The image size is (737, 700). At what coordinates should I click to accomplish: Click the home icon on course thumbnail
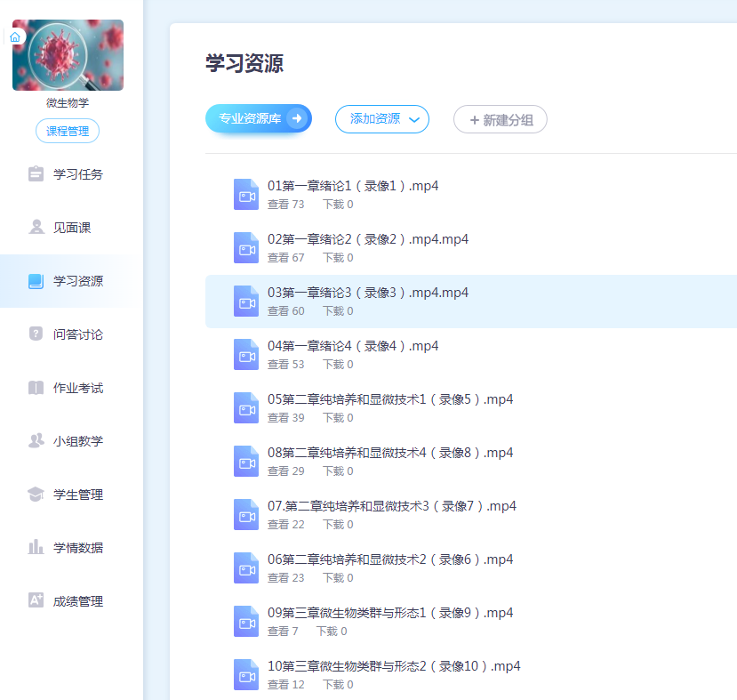coord(15,37)
